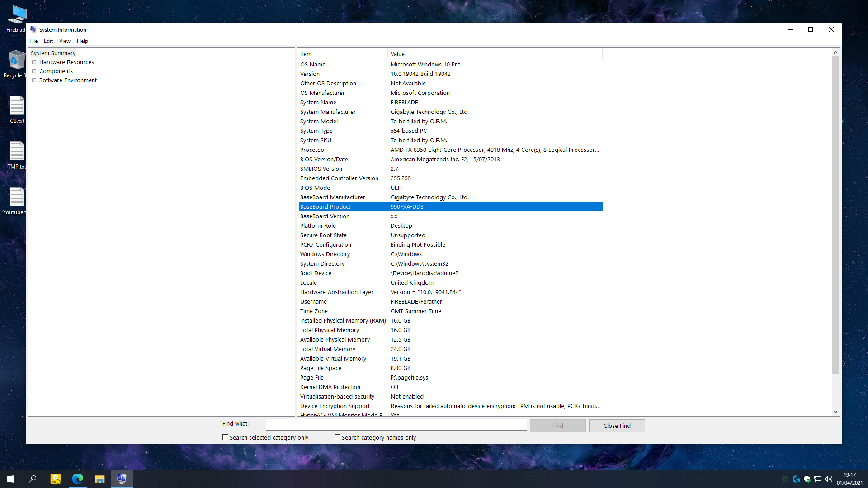Select the Virtualisation-based security row

pos(451,397)
